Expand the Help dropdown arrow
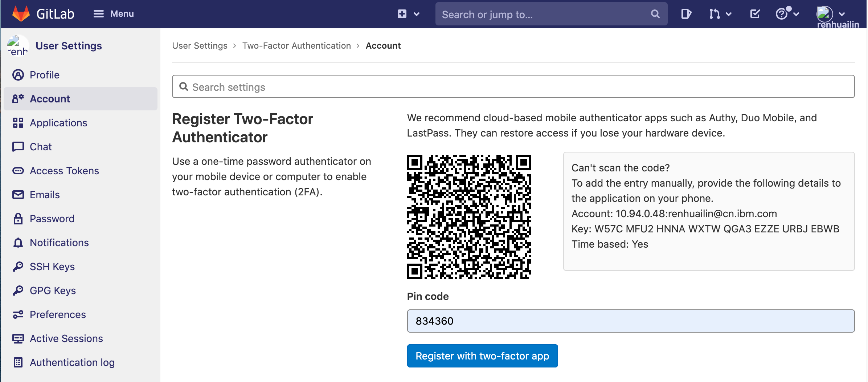 (x=796, y=14)
